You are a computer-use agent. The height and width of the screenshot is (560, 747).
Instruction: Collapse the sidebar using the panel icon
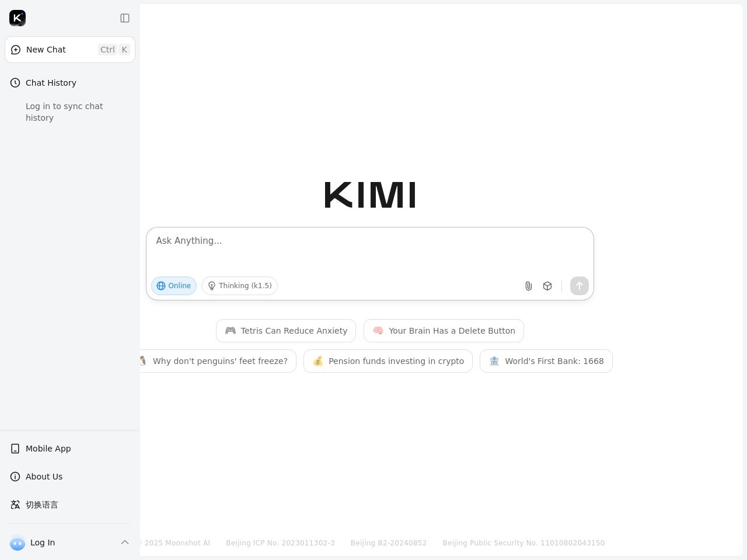(x=125, y=18)
